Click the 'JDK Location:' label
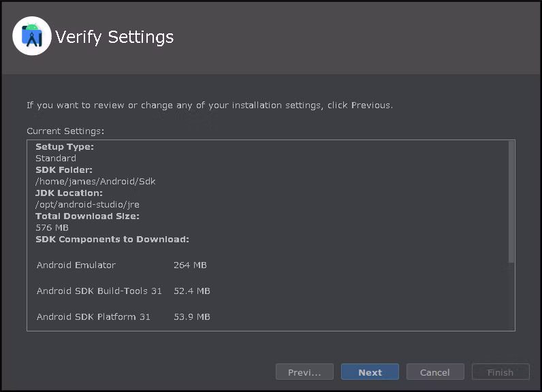The width and height of the screenshot is (542, 392). (x=69, y=193)
